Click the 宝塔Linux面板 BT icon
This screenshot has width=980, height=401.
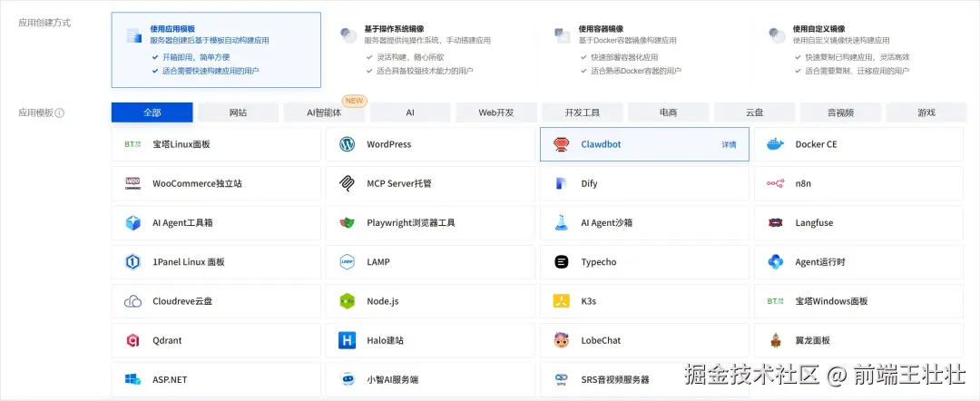coord(132,144)
